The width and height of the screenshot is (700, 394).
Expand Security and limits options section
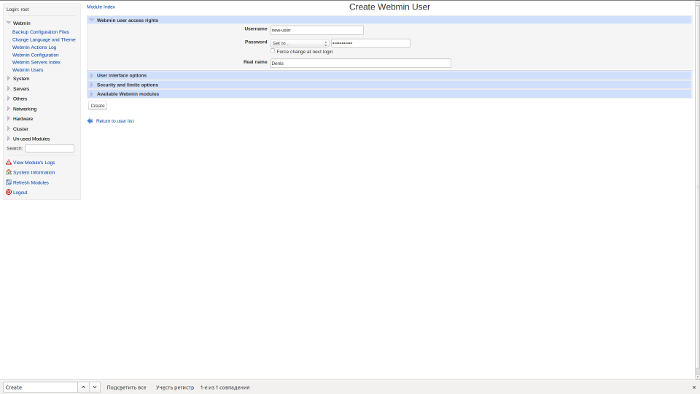(x=127, y=85)
